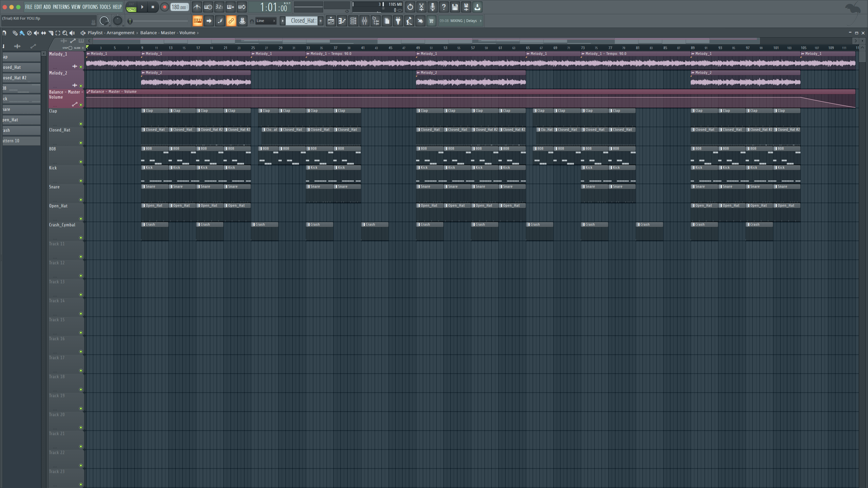Select the Paint brush tool in playlist
This screenshot has width=868, height=488.
(22, 33)
